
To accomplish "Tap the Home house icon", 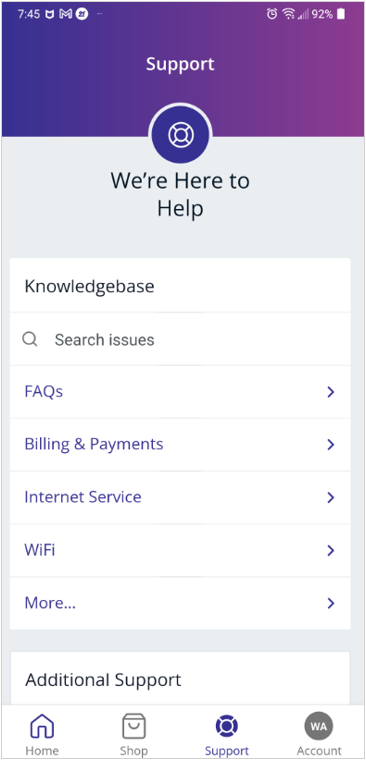I will (42, 727).
